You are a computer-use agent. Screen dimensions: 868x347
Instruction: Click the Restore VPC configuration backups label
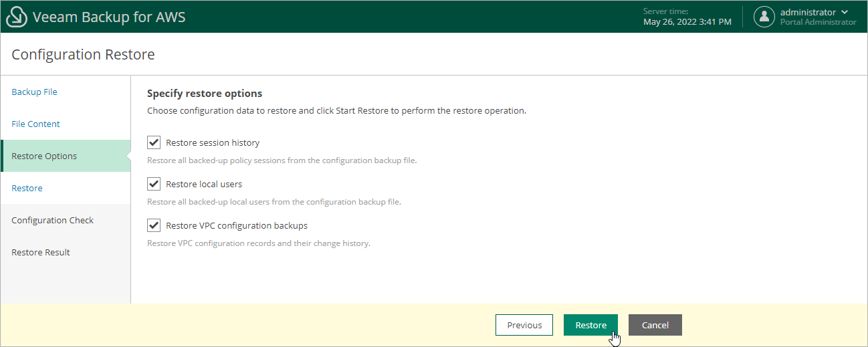[x=237, y=225]
